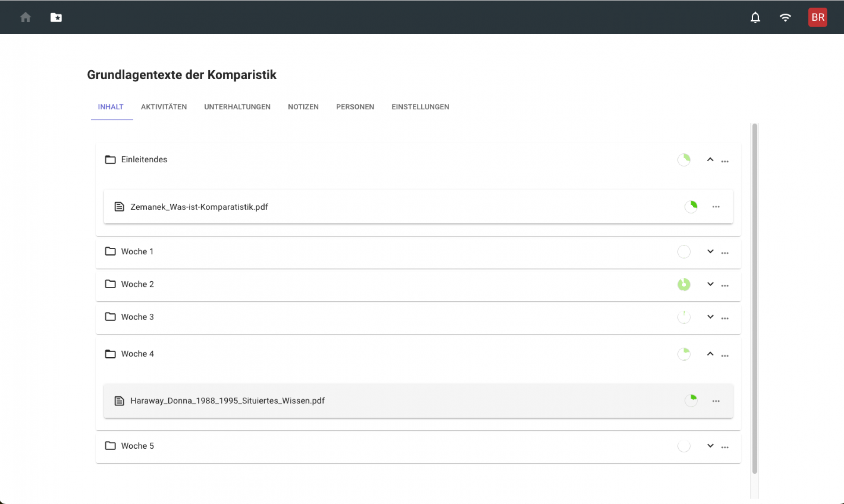This screenshot has height=504, width=844.
Task: Open more options for Woche 2
Action: tap(725, 286)
